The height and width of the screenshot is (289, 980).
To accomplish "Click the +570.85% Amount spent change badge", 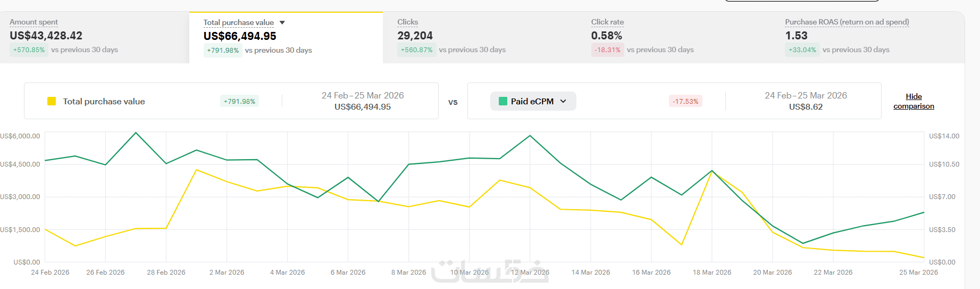I will click(29, 50).
